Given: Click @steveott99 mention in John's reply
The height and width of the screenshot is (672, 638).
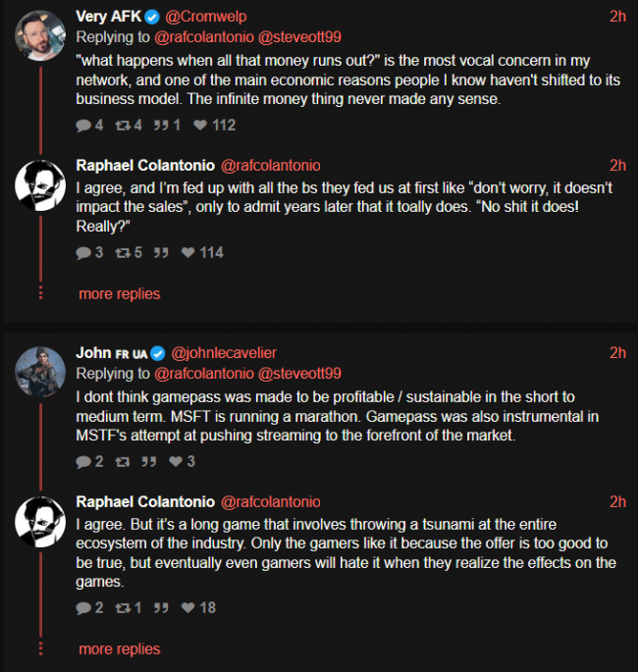Looking at the screenshot, I should pos(299,374).
